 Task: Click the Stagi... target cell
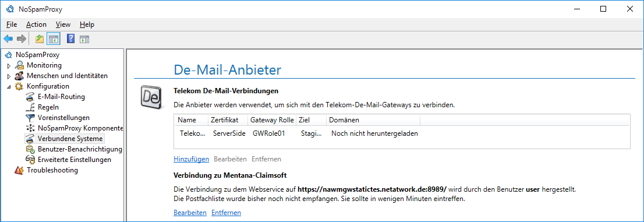312,133
